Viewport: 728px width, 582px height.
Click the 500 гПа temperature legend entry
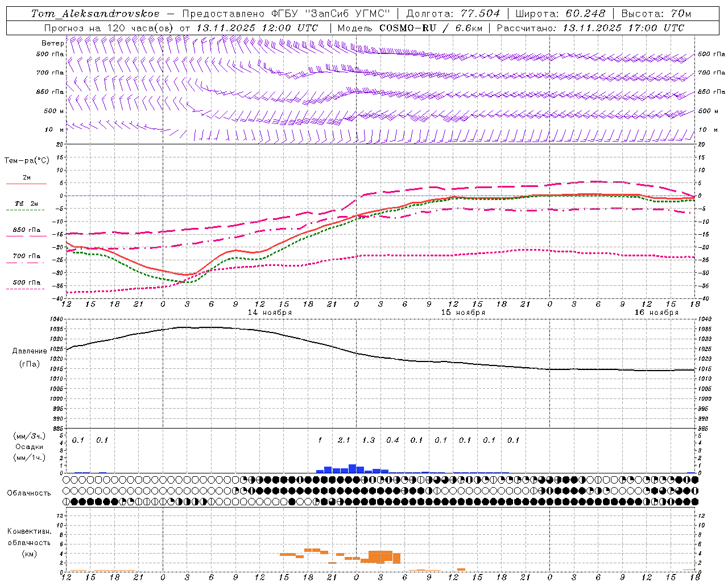tap(27, 282)
